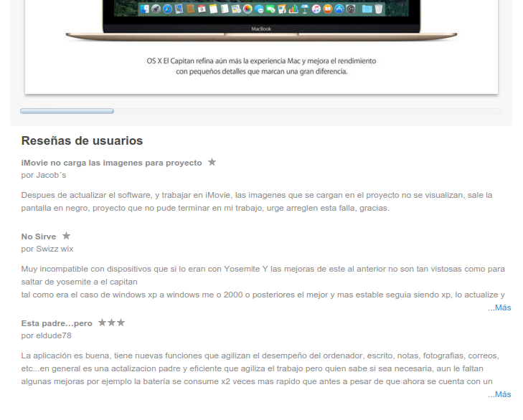The width and height of the screenshot is (523, 420).
Task: Open the MacBook El Capitan screenshot
Action: [261, 47]
